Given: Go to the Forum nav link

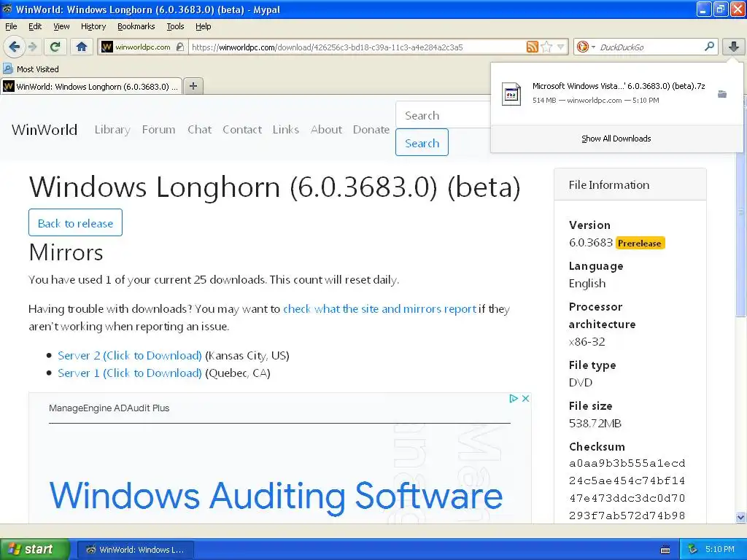Looking at the screenshot, I should 158,130.
